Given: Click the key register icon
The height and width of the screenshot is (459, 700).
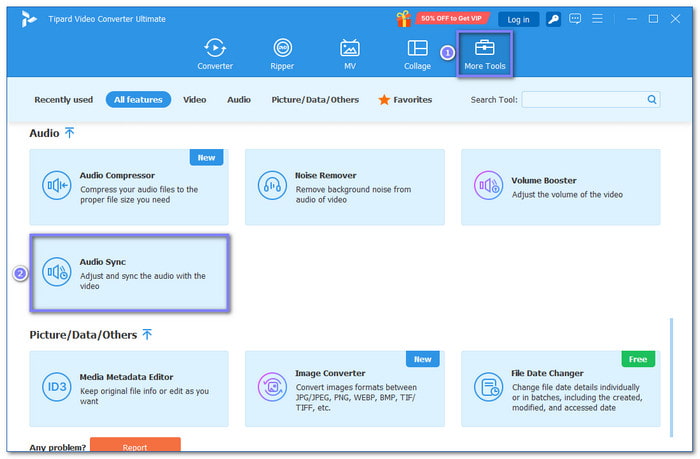Looking at the screenshot, I should point(554,19).
